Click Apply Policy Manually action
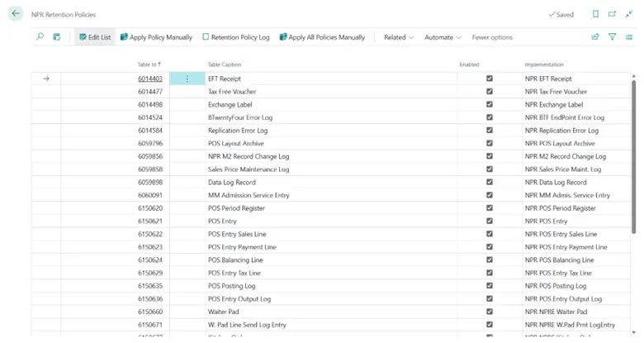The image size is (644, 343). pyautogui.click(x=156, y=37)
